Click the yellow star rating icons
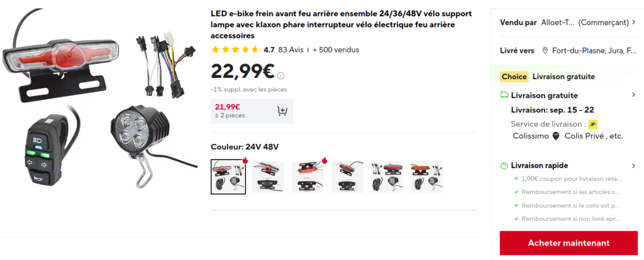Image resolution: width=644 pixels, height=260 pixels. pos(235,50)
